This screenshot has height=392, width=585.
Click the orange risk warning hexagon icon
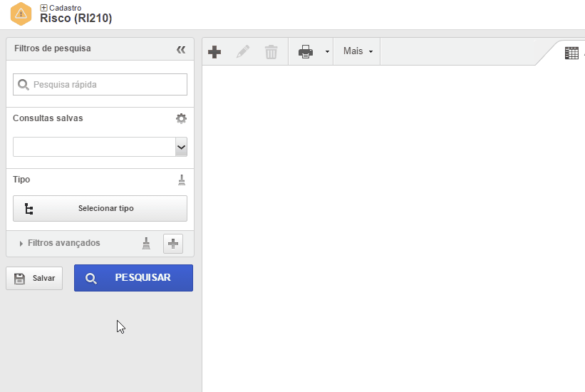coord(21,13)
